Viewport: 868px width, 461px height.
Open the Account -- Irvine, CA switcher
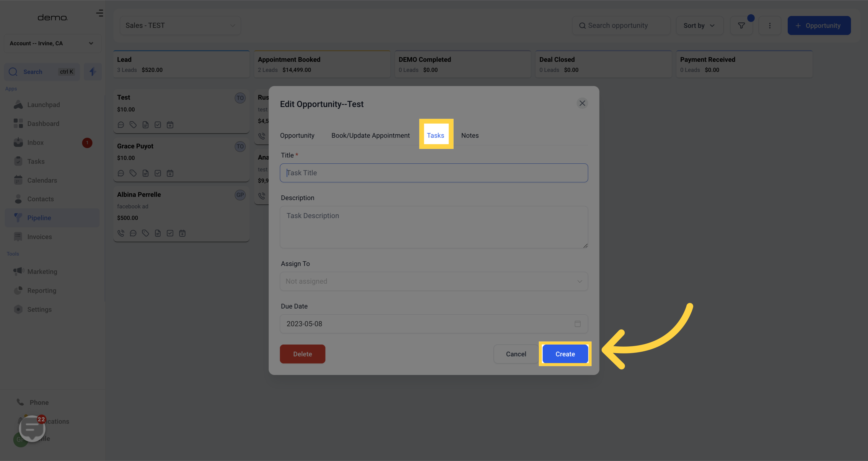pos(52,43)
